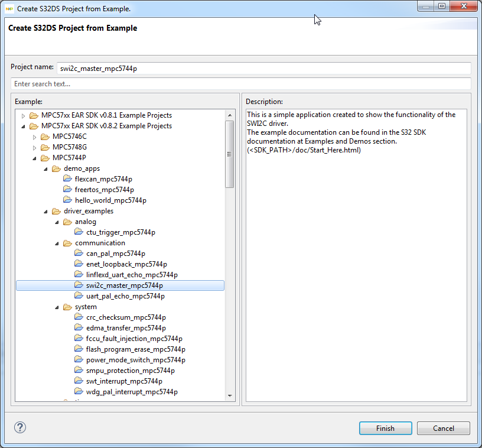Click the example tree vertical scrollbar thumb
This screenshot has width=482, height=448.
point(229,154)
